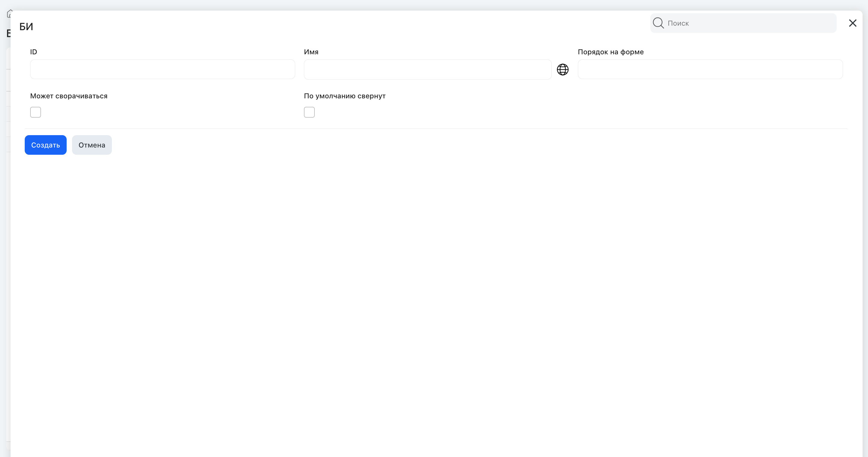The width and height of the screenshot is (868, 457).
Task: Click the Порядок на форме label
Action: [x=611, y=52]
